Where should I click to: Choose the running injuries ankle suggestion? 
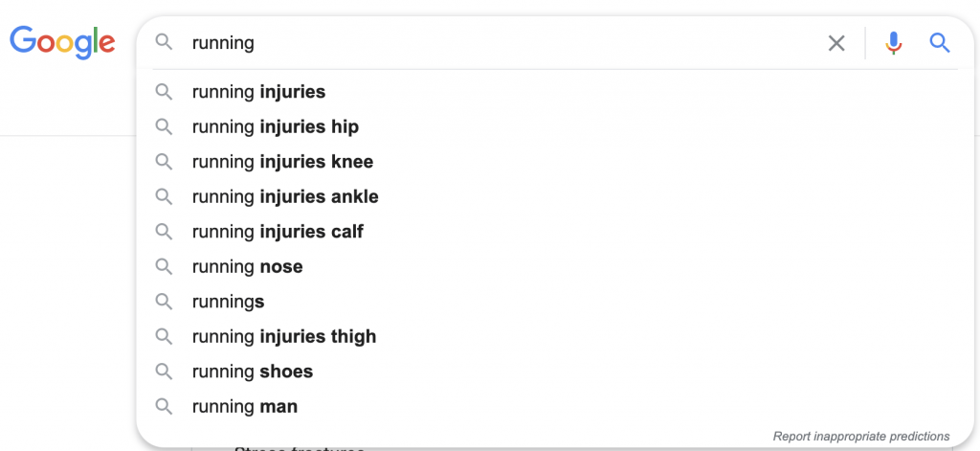pyautogui.click(x=555, y=197)
